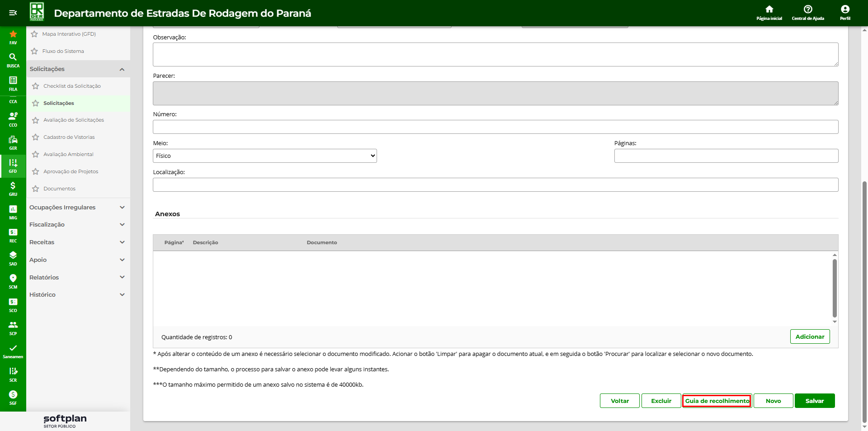Open the BUSCA search icon in sidebar
The height and width of the screenshot is (431, 868).
(13, 60)
